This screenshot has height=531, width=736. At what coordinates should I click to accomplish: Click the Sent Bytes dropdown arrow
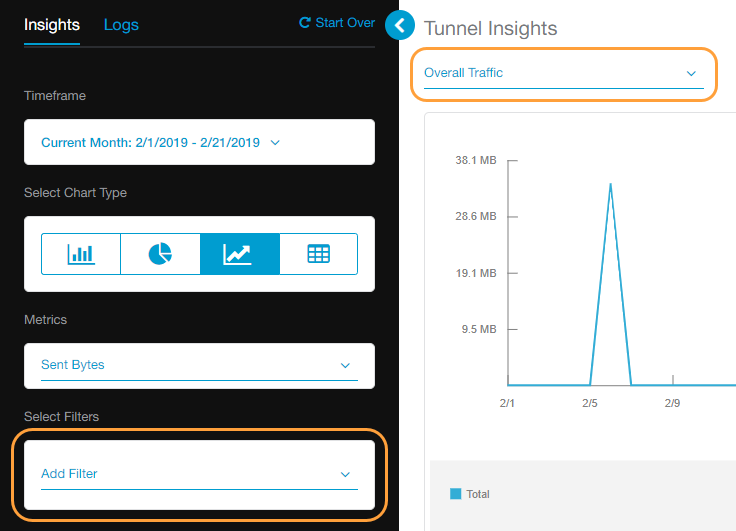click(x=346, y=365)
